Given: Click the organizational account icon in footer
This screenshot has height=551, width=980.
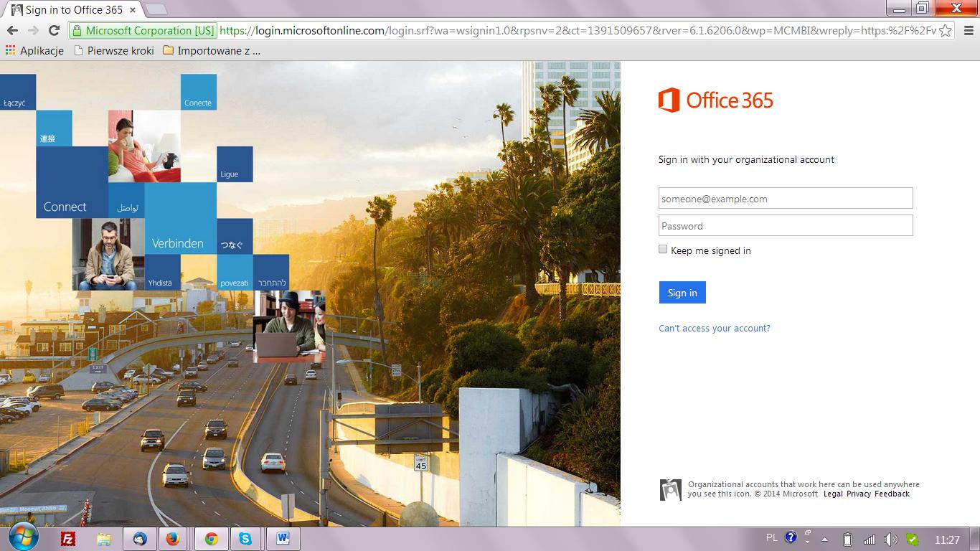Looking at the screenshot, I should click(670, 489).
